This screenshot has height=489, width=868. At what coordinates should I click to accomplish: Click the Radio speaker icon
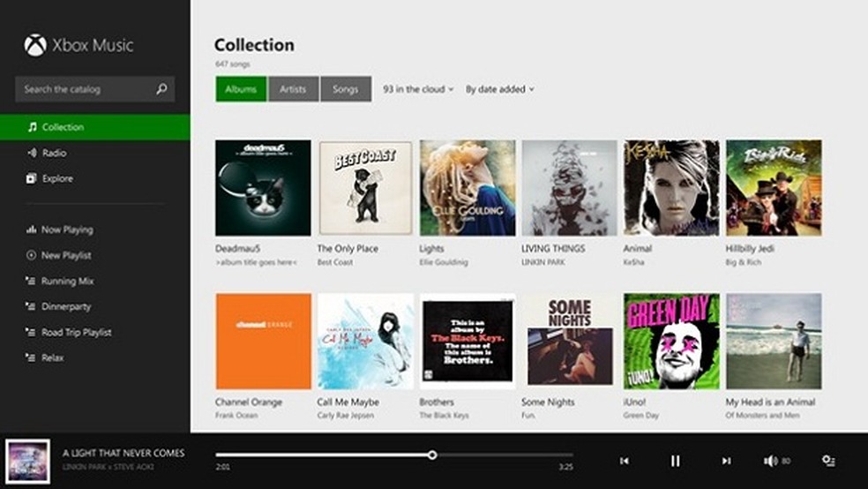click(32, 153)
